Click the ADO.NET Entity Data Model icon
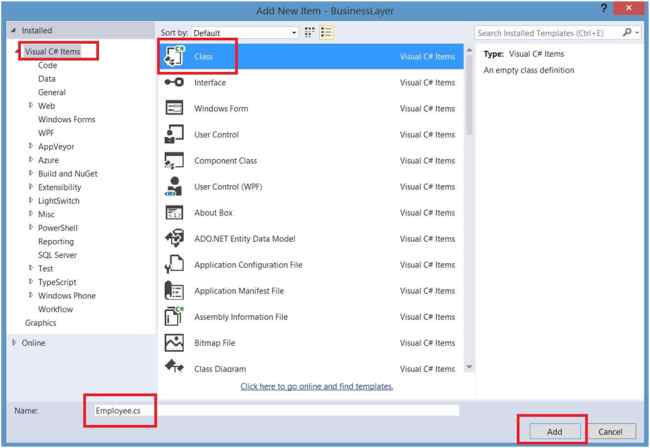This screenshot has width=650, height=448. tap(174, 238)
